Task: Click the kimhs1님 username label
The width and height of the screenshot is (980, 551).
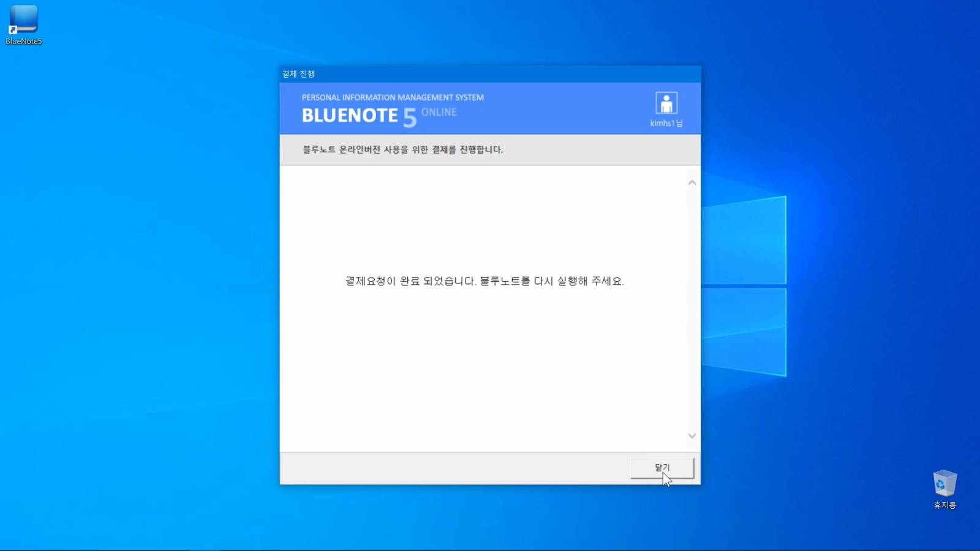Action: [x=666, y=123]
